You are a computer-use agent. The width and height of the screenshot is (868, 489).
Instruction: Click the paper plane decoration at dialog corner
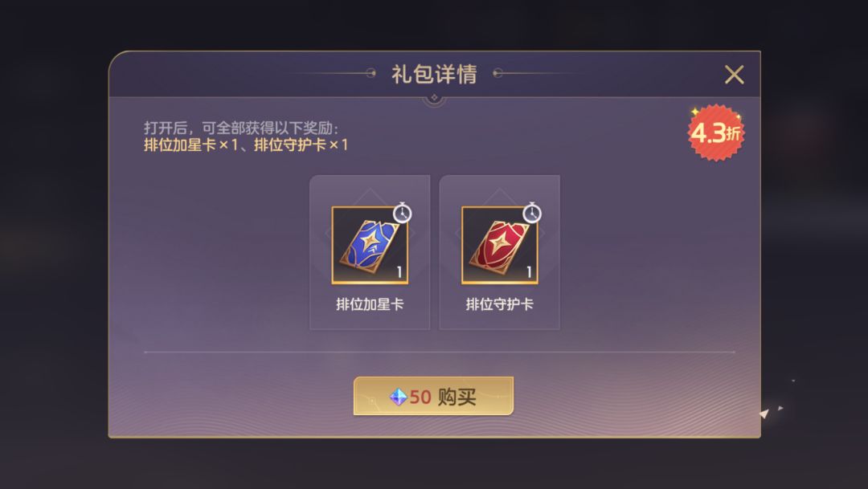click(x=764, y=414)
